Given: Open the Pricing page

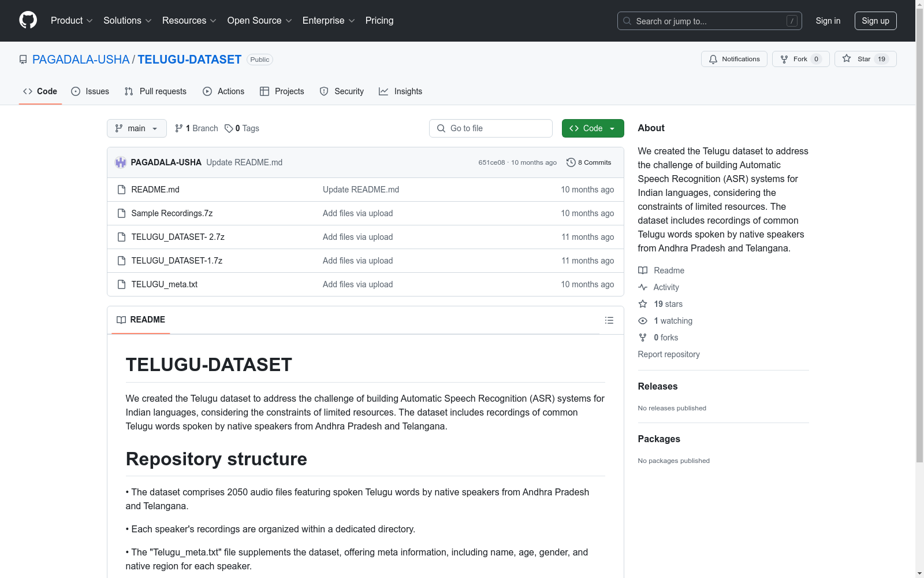Looking at the screenshot, I should (x=379, y=20).
